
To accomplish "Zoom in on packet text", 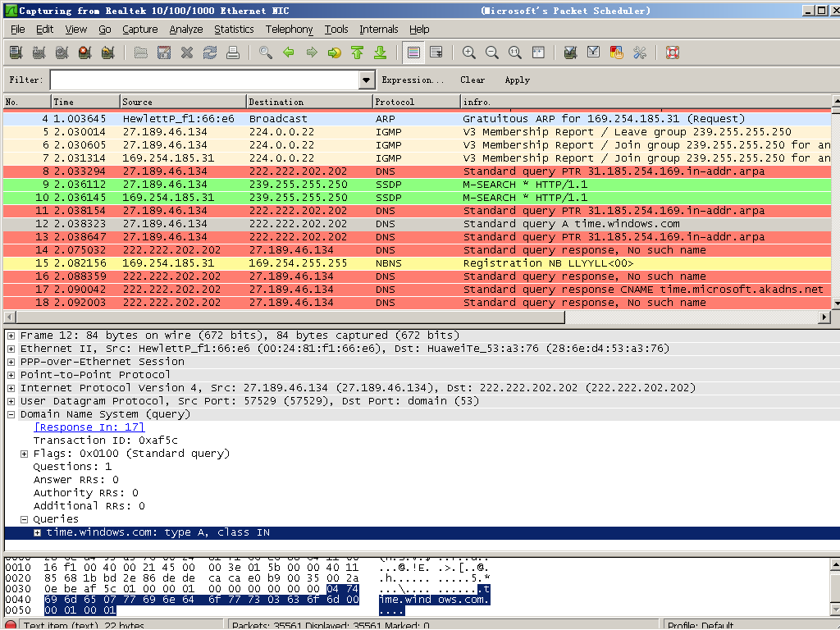I will pos(468,52).
